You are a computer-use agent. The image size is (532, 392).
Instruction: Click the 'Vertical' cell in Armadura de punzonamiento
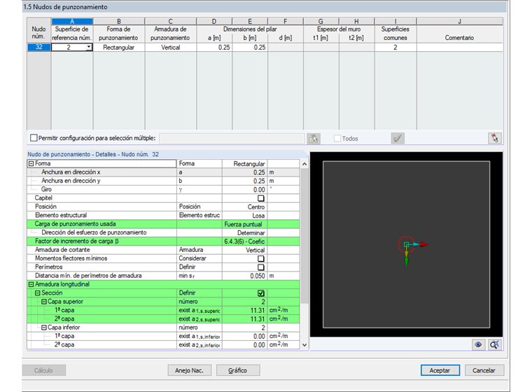coord(170,48)
